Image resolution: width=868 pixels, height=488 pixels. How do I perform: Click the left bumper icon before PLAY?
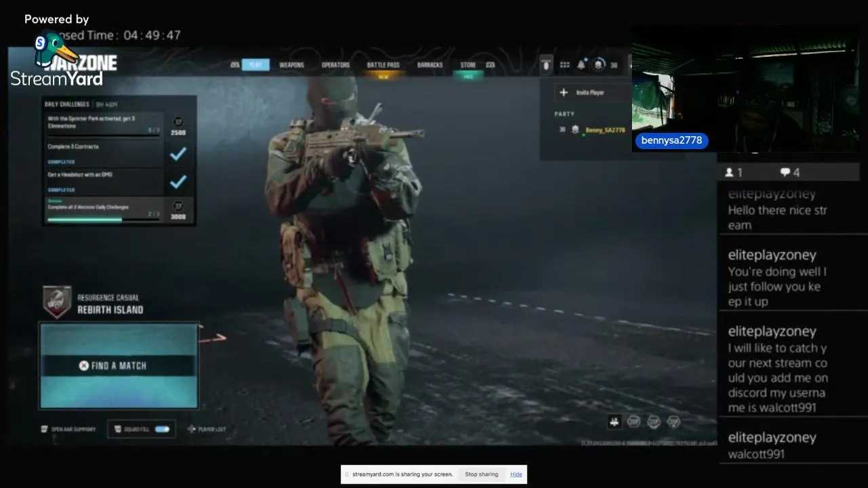235,65
